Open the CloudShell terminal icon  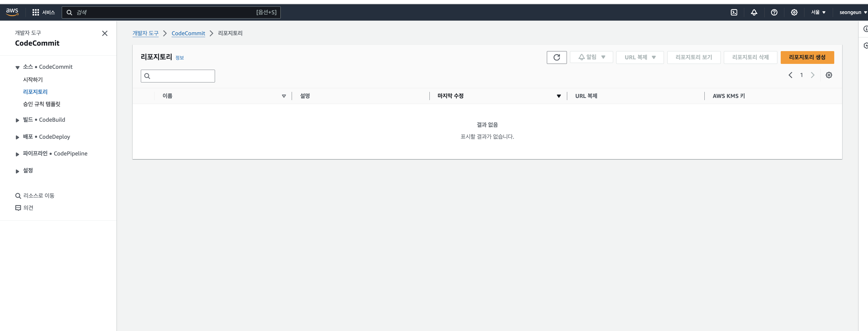tap(734, 12)
